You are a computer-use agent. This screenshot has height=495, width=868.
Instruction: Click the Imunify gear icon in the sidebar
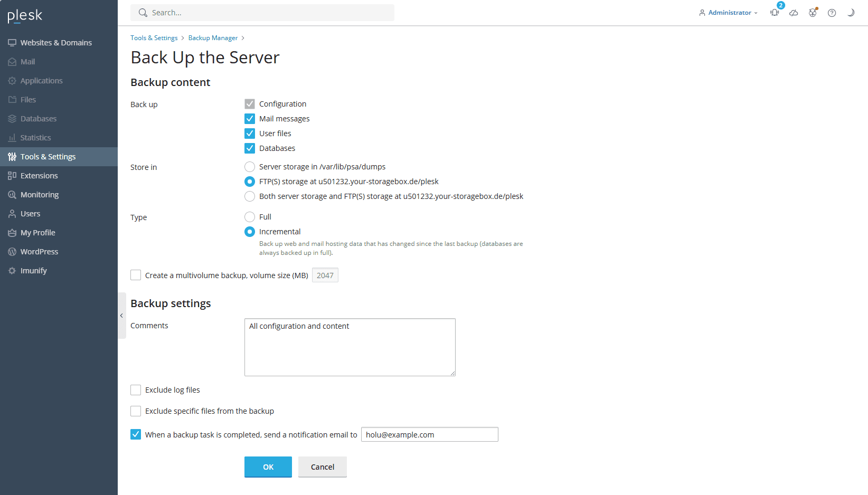pyautogui.click(x=12, y=271)
